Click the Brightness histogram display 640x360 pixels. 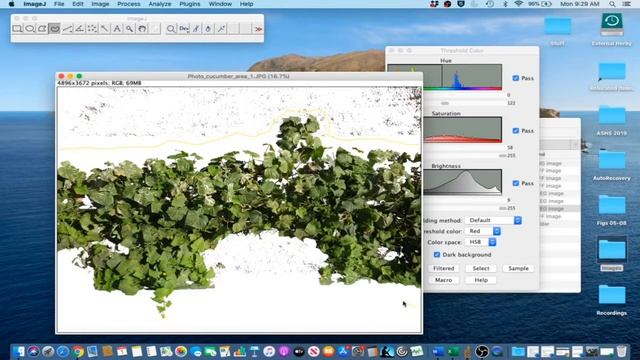[462, 182]
